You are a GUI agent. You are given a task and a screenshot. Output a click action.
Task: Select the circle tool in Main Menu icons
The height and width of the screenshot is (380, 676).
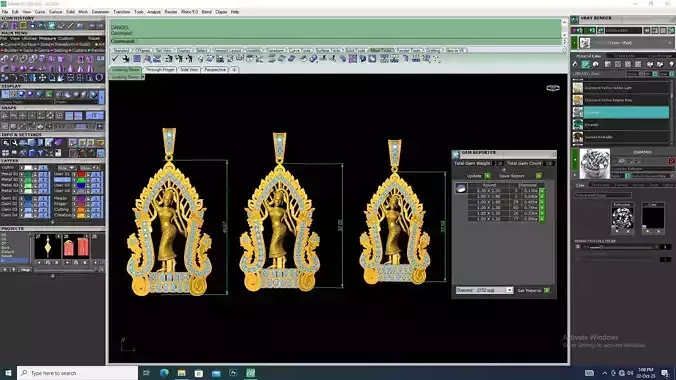(x=99, y=78)
